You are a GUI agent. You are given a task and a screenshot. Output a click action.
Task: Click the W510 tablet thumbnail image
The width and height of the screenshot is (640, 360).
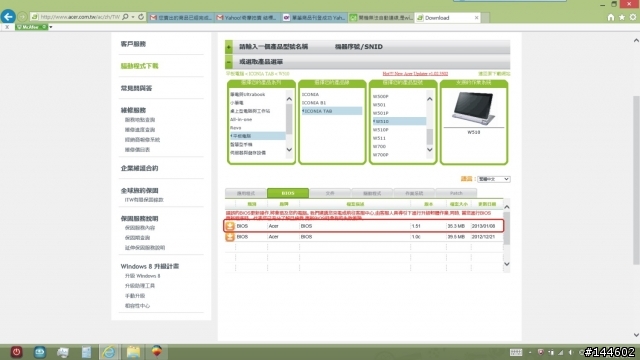[x=473, y=109]
